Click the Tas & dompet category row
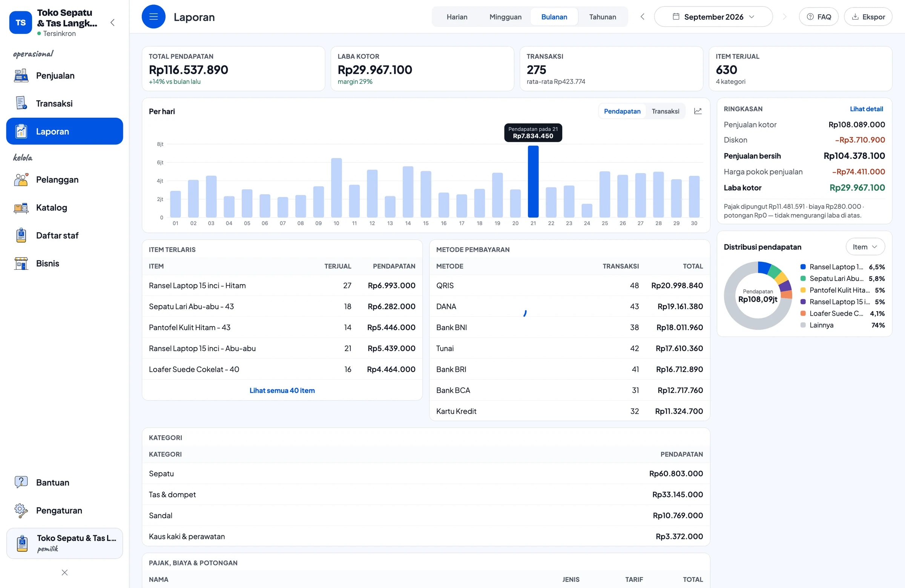 (425, 494)
